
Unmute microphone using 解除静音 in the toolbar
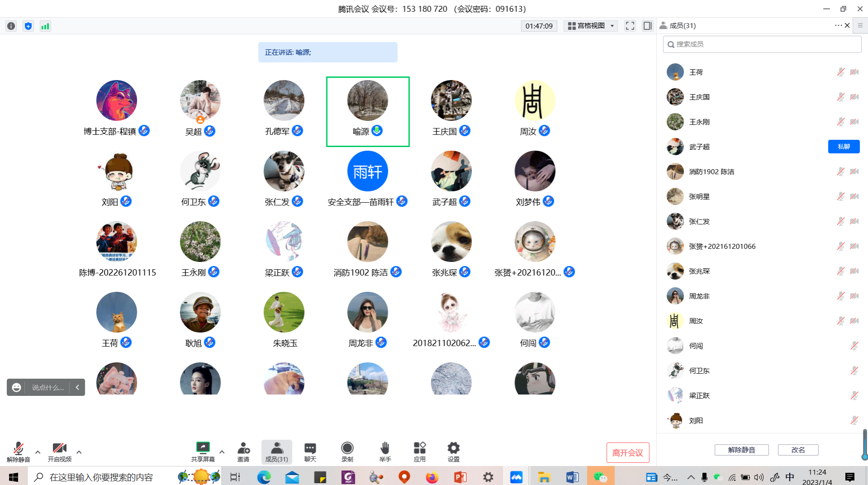point(18,452)
